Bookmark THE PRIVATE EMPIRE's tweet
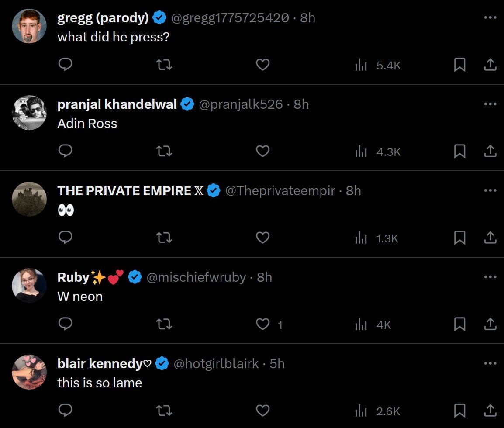 [459, 238]
